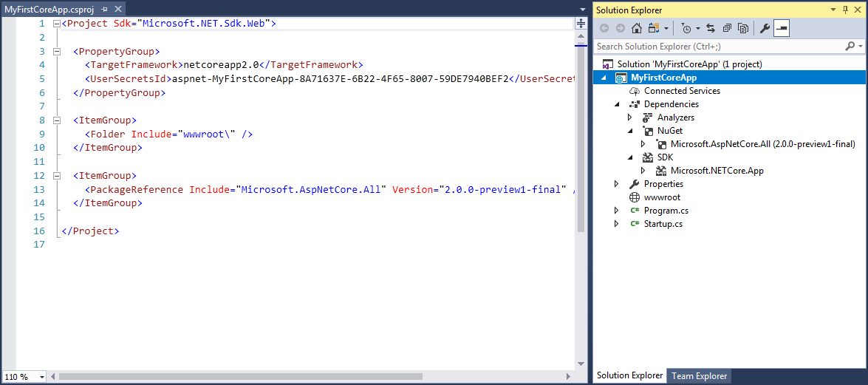Expand the Properties folder node
The image size is (868, 385).
tap(616, 184)
